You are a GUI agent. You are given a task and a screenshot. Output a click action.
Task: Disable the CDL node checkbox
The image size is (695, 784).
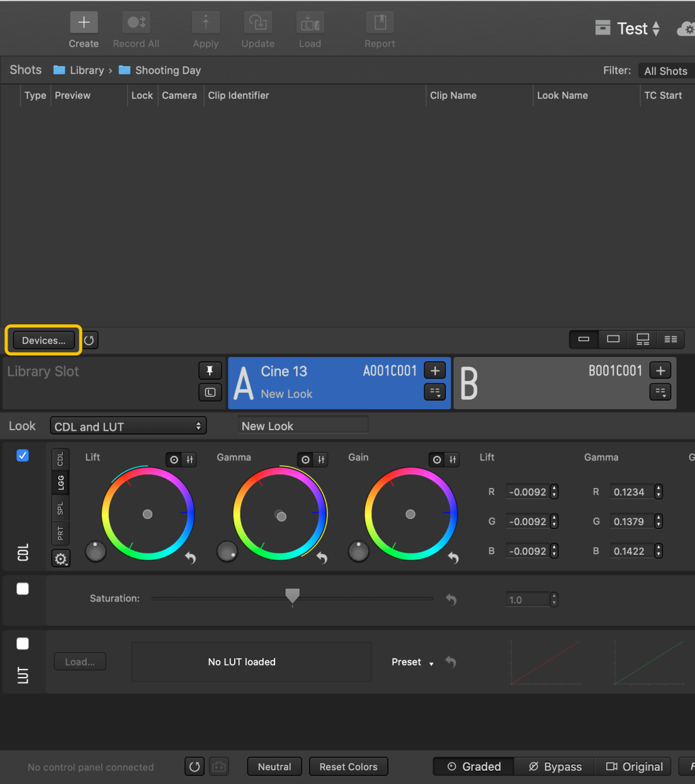coord(23,455)
